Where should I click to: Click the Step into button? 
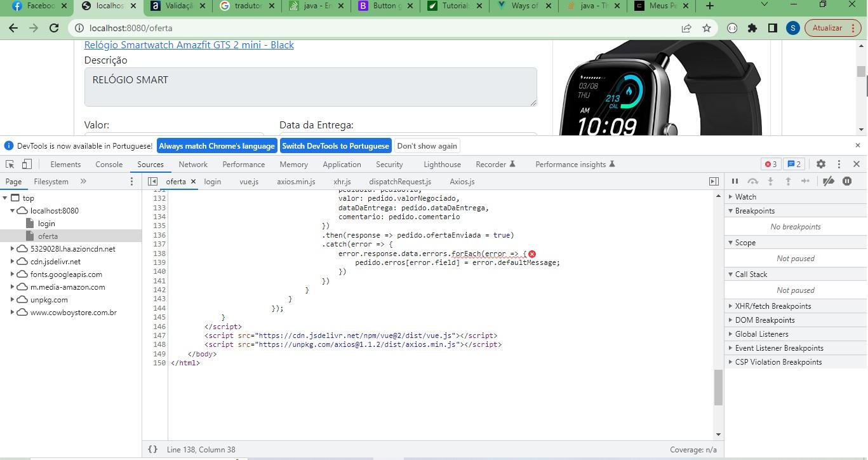coord(770,181)
